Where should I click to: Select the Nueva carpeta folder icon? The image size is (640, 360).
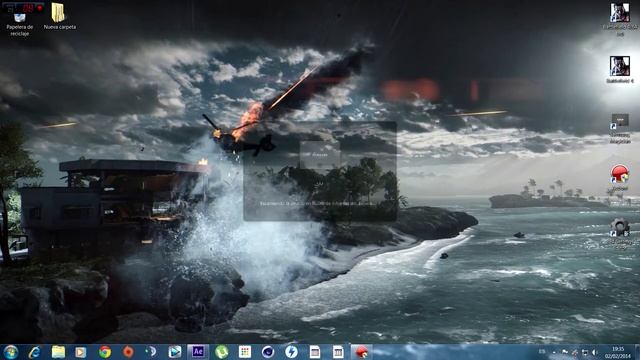point(60,16)
